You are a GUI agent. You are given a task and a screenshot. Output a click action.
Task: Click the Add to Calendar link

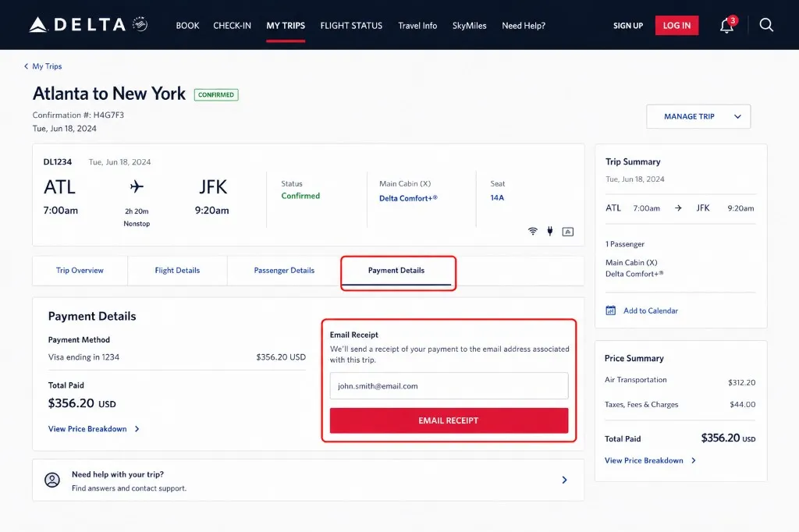[651, 310]
